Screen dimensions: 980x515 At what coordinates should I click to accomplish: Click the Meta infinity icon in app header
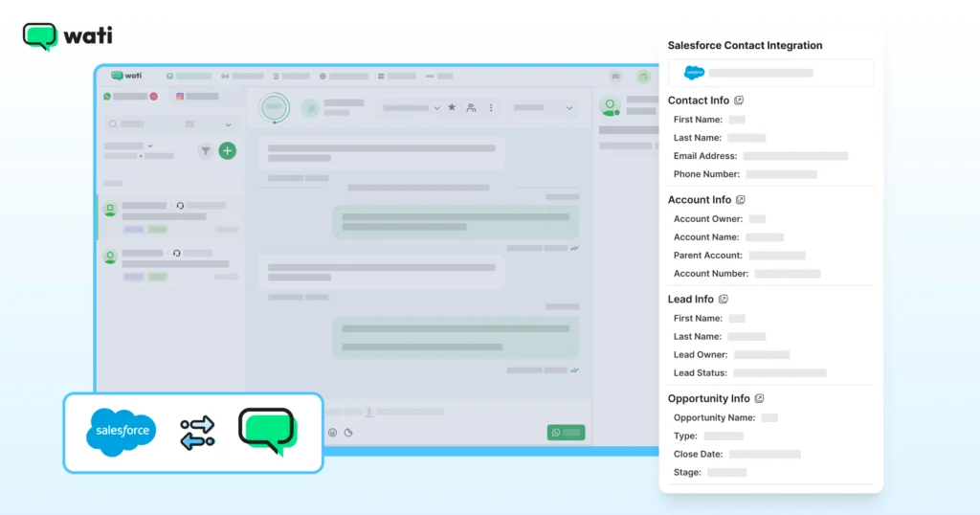(x=615, y=77)
